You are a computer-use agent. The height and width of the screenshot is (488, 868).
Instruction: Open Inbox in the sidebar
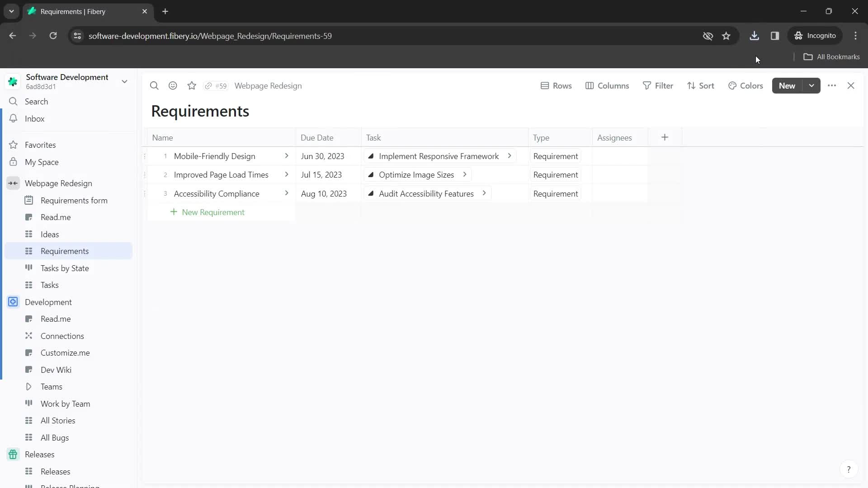[x=69, y=119]
